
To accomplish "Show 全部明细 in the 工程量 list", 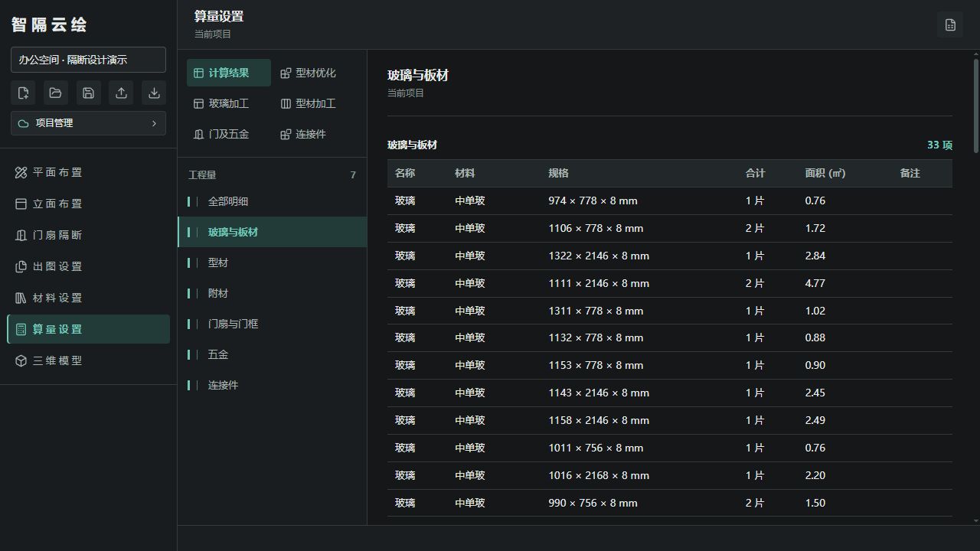I will (272, 201).
